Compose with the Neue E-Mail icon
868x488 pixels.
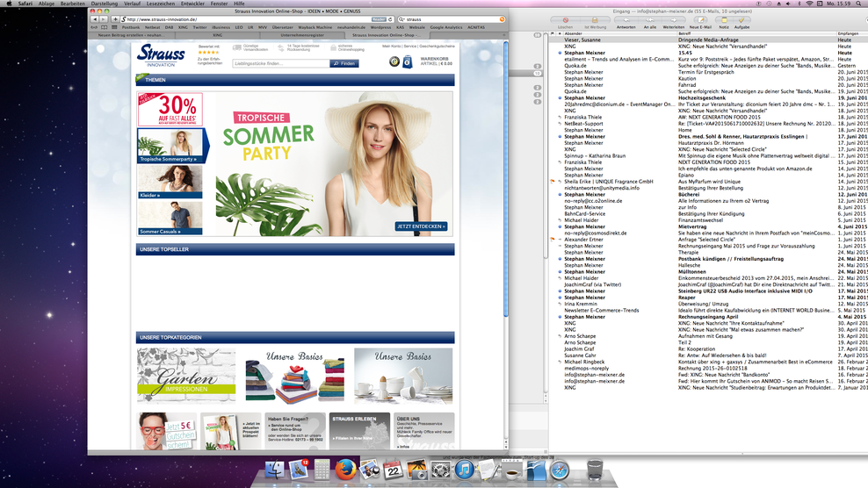[700, 20]
